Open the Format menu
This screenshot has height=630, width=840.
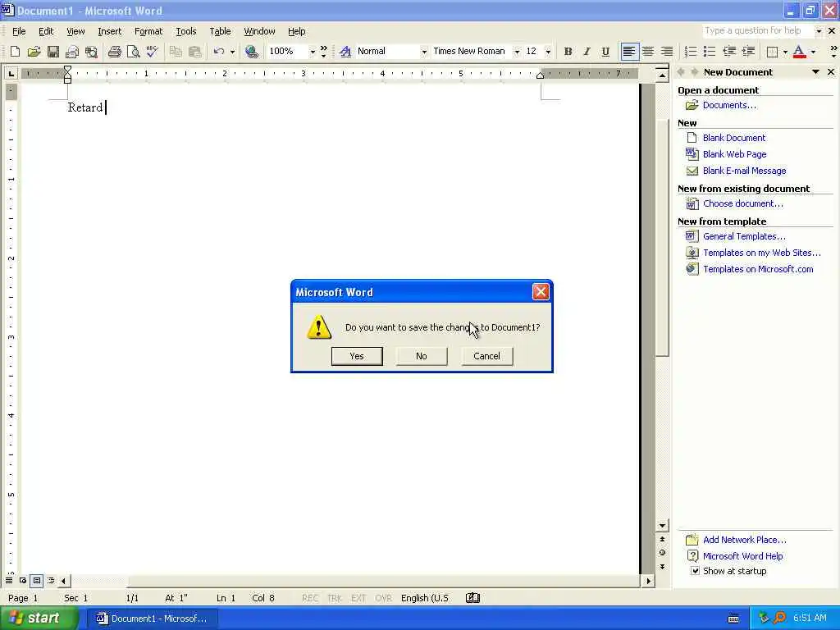(148, 31)
